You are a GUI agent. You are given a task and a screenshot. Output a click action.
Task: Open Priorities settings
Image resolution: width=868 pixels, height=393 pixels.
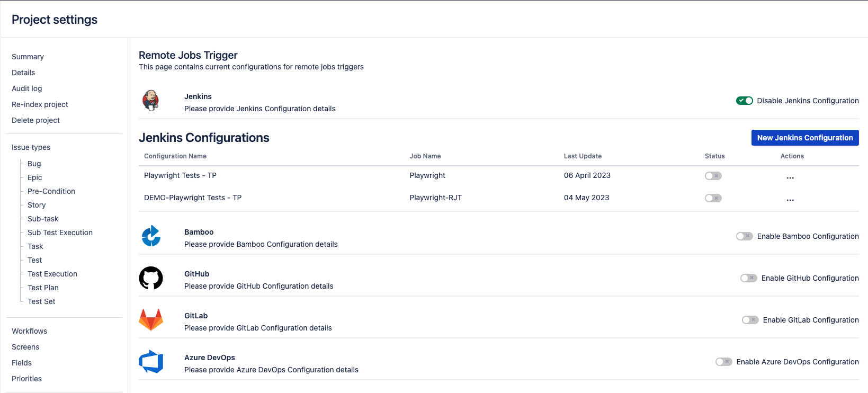point(26,379)
